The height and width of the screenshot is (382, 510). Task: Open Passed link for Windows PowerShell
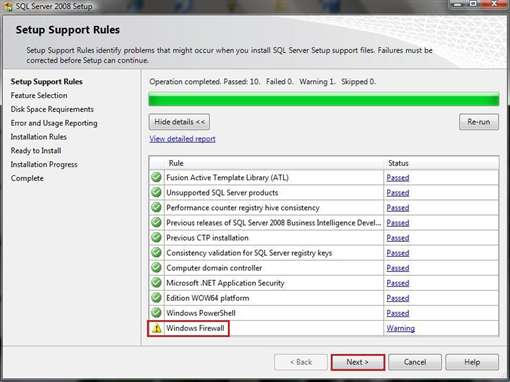(x=398, y=313)
